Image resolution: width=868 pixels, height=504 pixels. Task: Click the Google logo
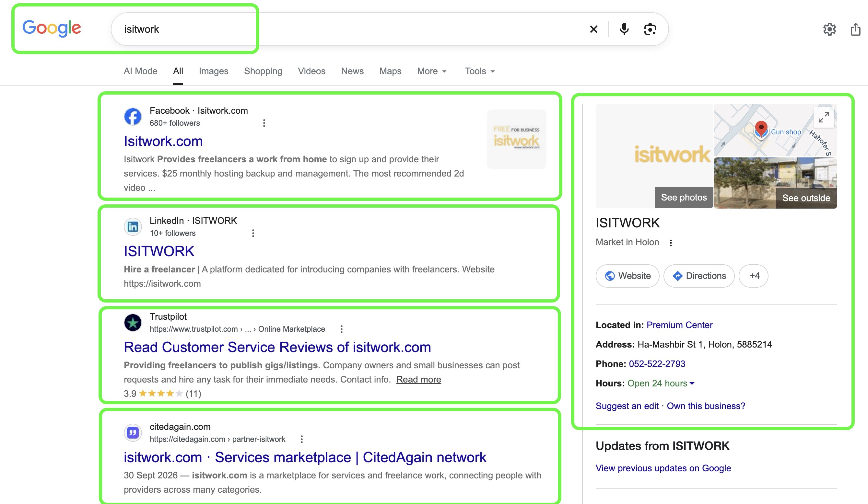click(x=52, y=28)
